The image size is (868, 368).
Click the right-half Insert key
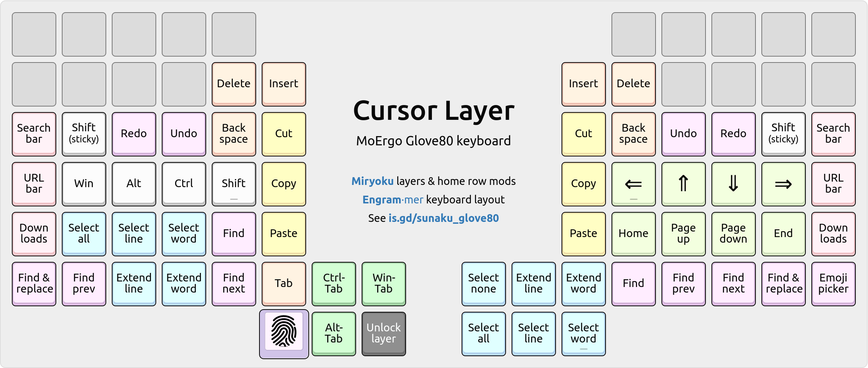[x=583, y=84]
